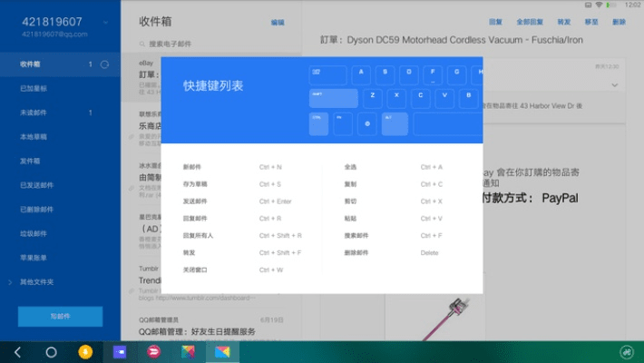Expand the 其他文件夹 folder group
The width and height of the screenshot is (644, 363).
[10, 282]
